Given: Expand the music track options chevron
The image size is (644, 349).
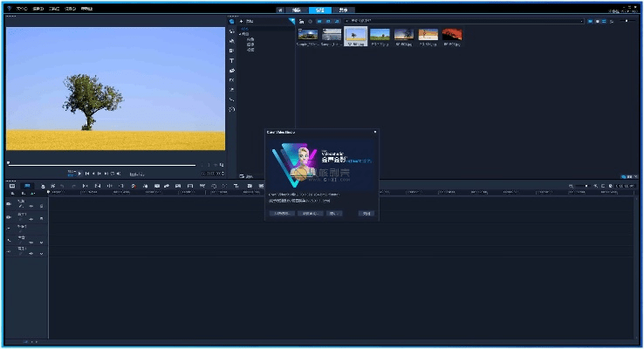Looking at the screenshot, I should (x=41, y=254).
